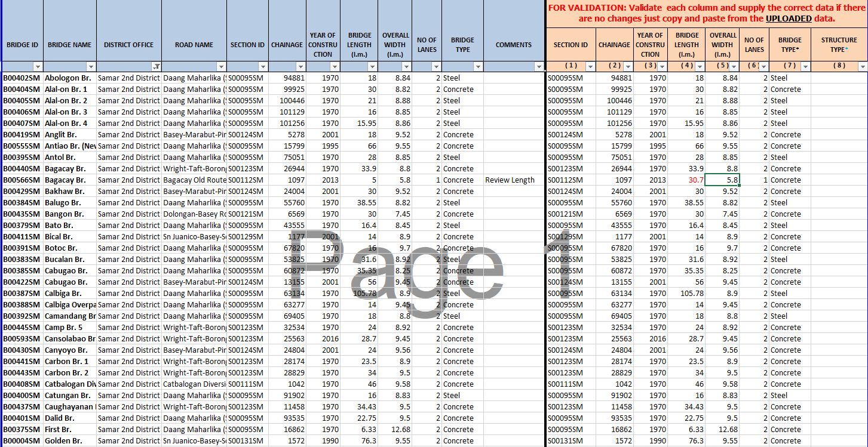Select left year cell 1995
The height and width of the screenshot is (447, 868).
pyautogui.click(x=323, y=146)
